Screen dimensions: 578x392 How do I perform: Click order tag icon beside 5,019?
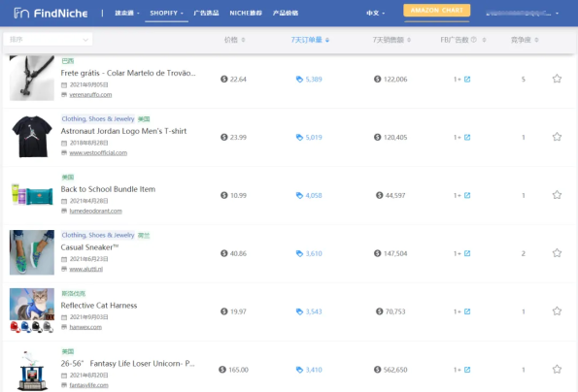click(299, 137)
